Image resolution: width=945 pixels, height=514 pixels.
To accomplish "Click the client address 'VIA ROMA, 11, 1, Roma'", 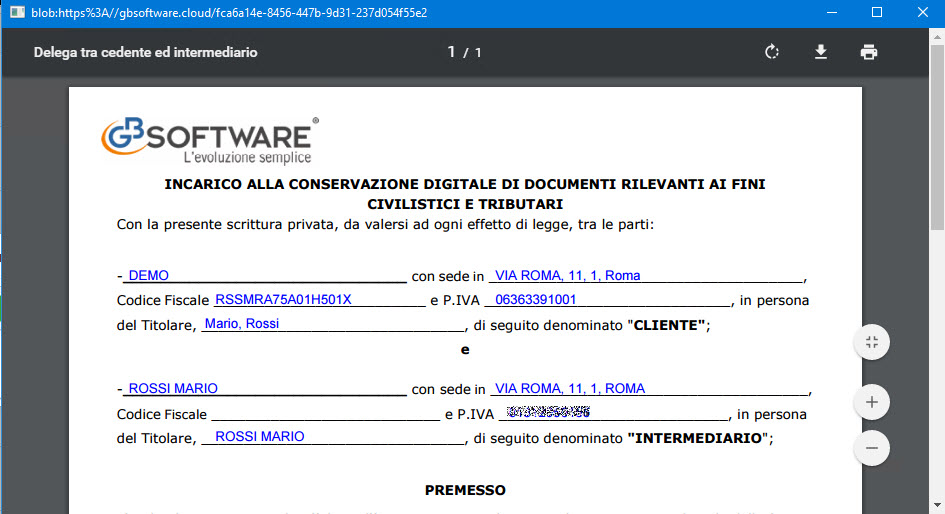I will tap(567, 275).
